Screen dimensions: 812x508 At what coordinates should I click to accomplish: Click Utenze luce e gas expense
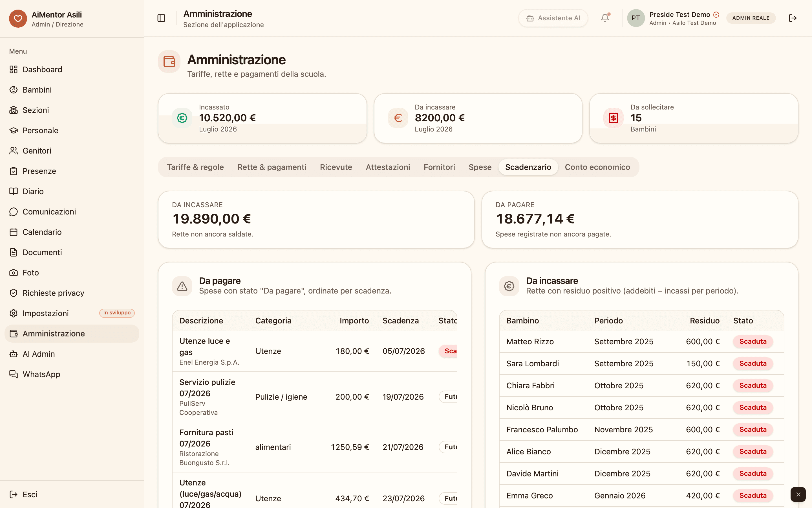pos(205,347)
